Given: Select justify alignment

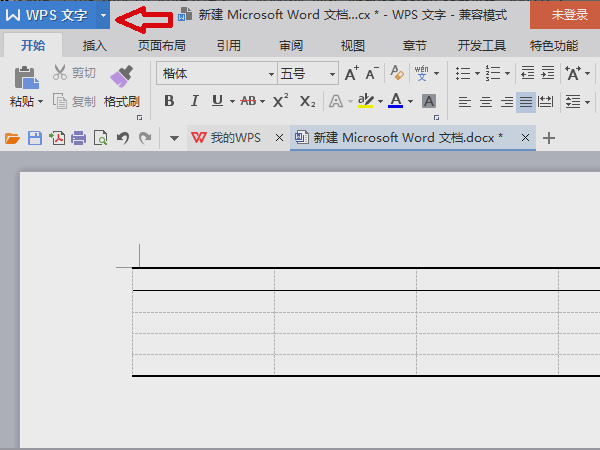Looking at the screenshot, I should pyautogui.click(x=526, y=102).
